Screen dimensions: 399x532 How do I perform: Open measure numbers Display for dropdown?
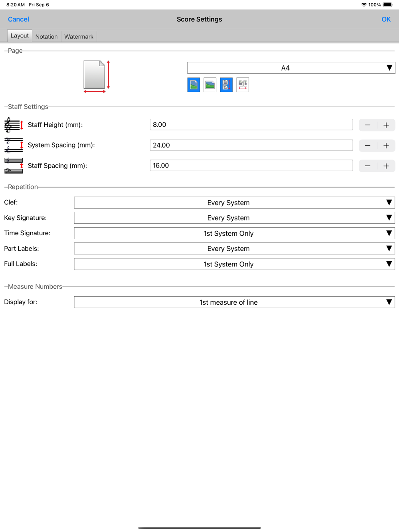pos(235,302)
